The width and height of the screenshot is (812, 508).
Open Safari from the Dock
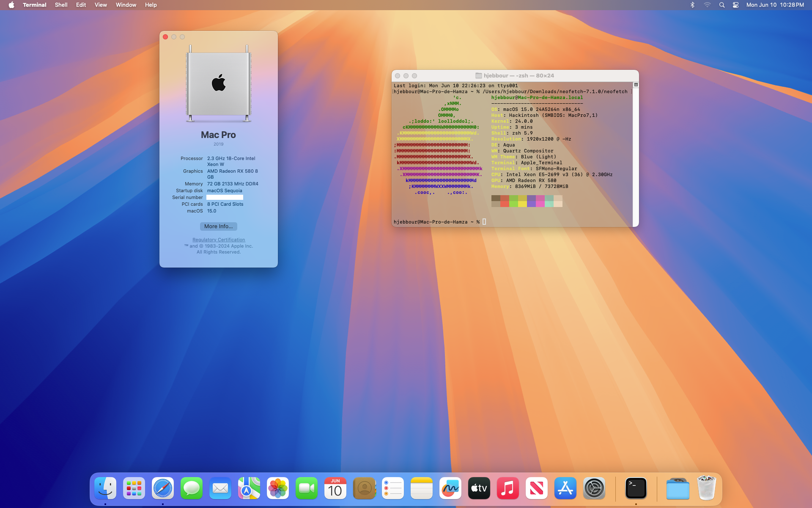point(163,489)
